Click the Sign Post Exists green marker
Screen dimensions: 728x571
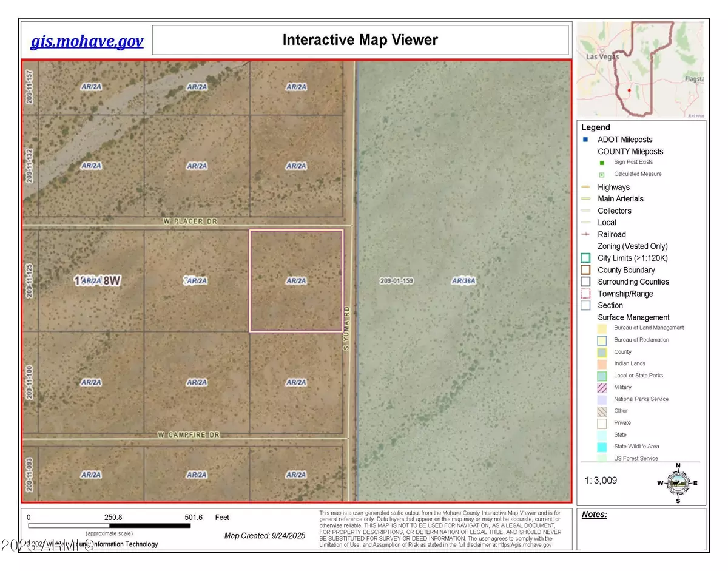pyautogui.click(x=601, y=163)
